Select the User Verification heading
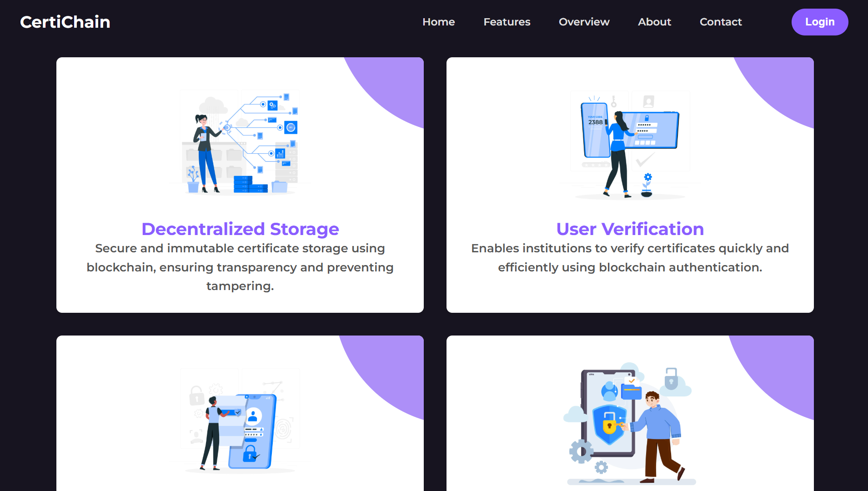This screenshot has width=868, height=491. (630, 229)
